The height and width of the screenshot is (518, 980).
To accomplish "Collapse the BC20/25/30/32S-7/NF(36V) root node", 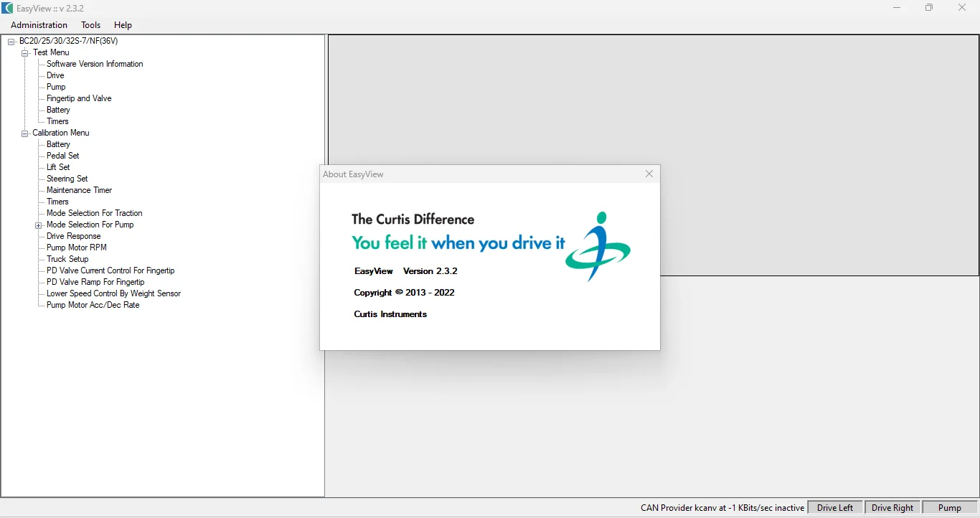I will pyautogui.click(x=11, y=42).
